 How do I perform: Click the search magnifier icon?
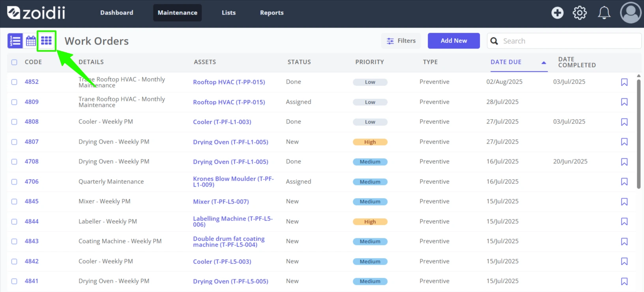point(494,41)
